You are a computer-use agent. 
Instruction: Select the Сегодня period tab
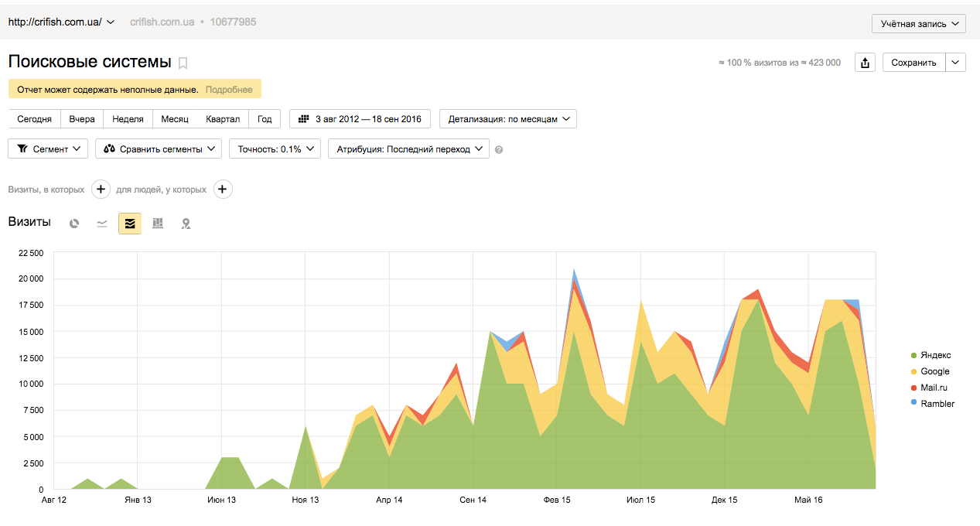[34, 119]
